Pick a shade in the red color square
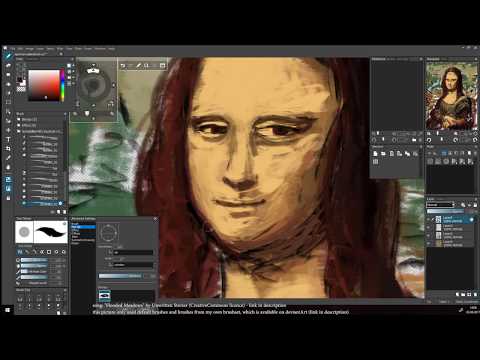The image size is (480, 360). (44, 85)
